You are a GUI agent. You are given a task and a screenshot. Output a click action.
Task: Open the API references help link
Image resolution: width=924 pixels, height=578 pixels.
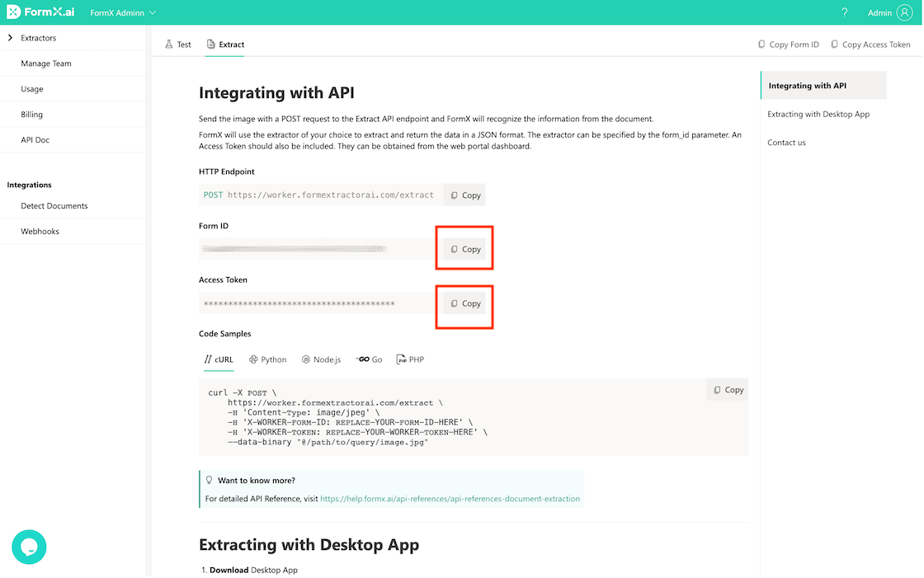[x=450, y=499]
